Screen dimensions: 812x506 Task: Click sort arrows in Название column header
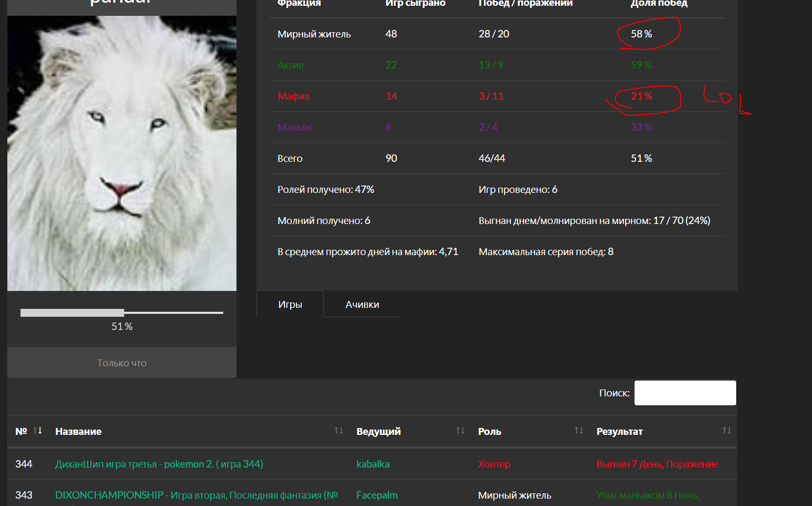[x=339, y=431]
